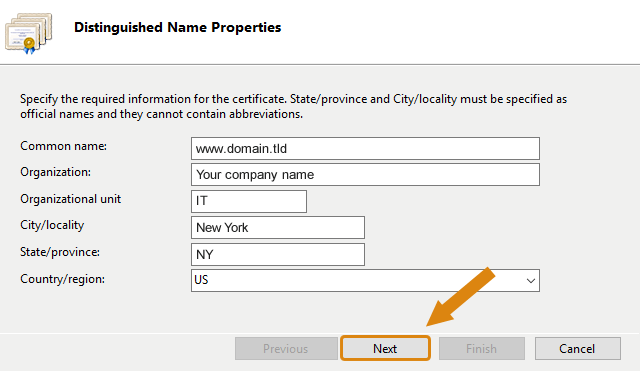Click the Country/region label text
640x371 pixels.
[x=62, y=279]
